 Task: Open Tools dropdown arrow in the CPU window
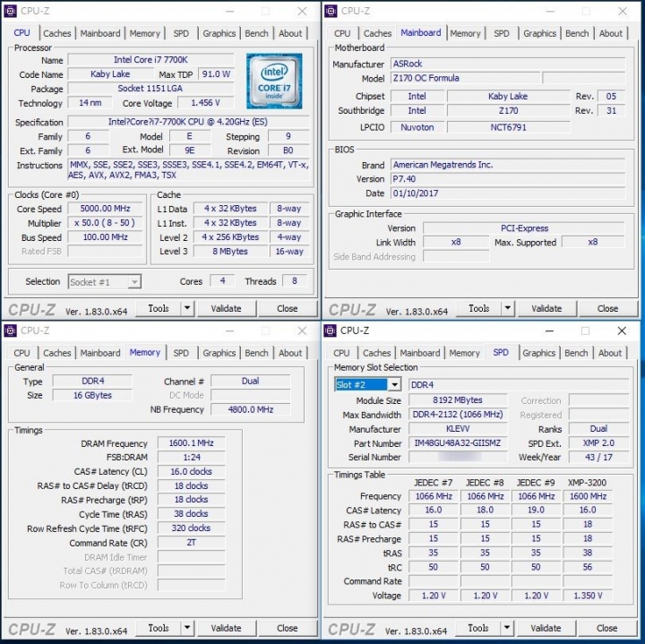click(187, 308)
